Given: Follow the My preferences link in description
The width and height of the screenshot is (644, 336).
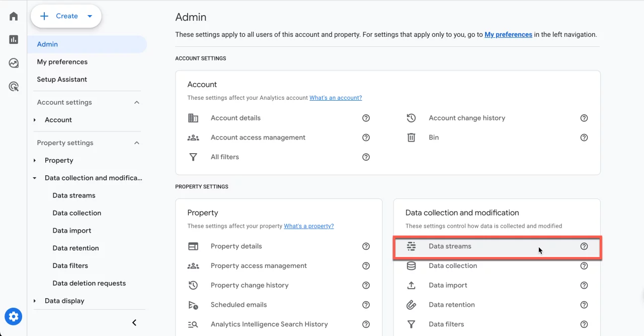Looking at the screenshot, I should coord(508,35).
